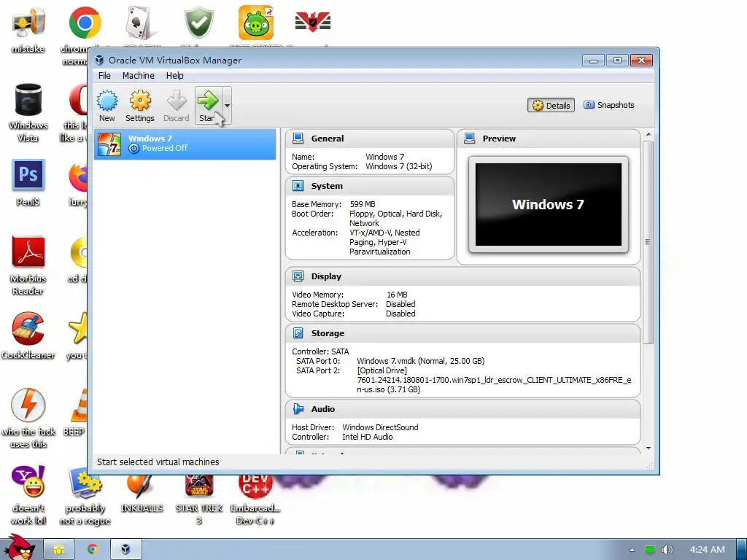Click the 4:24 AM taskbar clock
Viewport: 747px width, 560px height.
(708, 550)
